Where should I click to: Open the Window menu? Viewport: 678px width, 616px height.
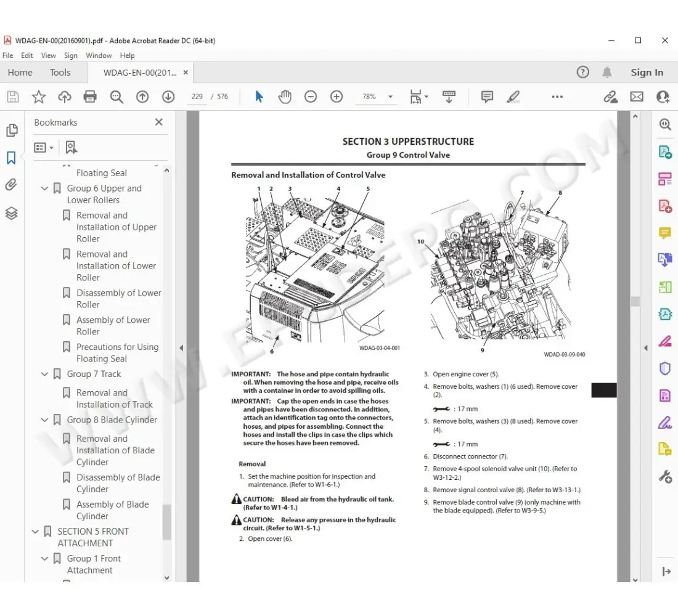99,55
